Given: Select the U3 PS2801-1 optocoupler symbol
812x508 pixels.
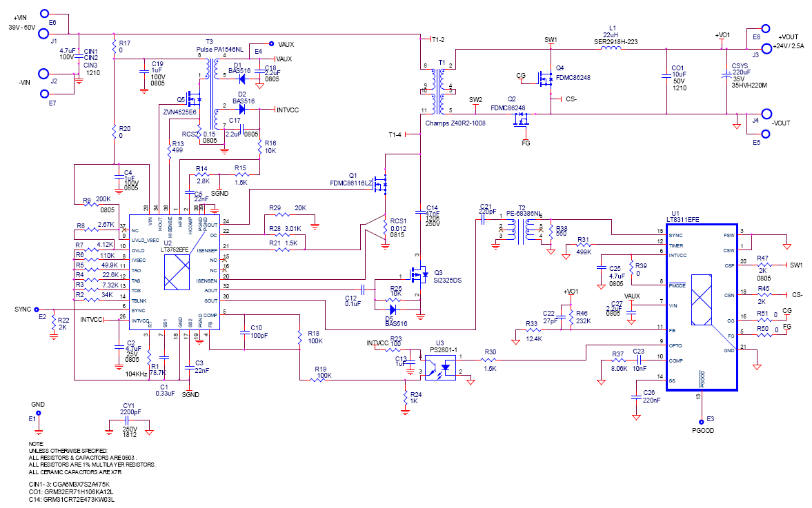Looking at the screenshot, I should 440,367.
